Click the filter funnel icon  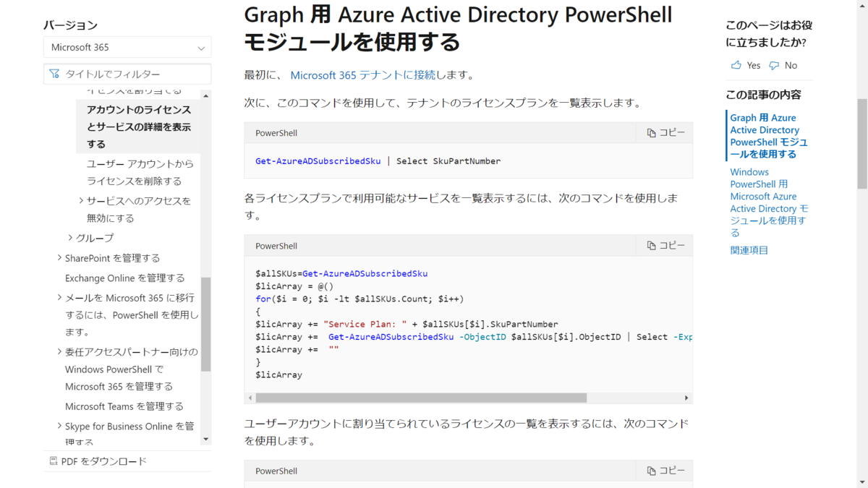pyautogui.click(x=54, y=74)
